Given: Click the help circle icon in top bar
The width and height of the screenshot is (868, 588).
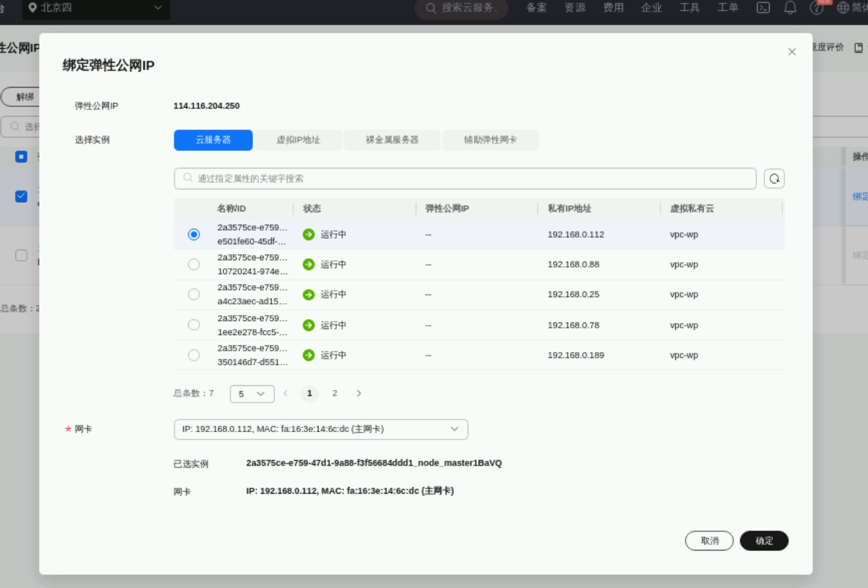Looking at the screenshot, I should pyautogui.click(x=816, y=8).
